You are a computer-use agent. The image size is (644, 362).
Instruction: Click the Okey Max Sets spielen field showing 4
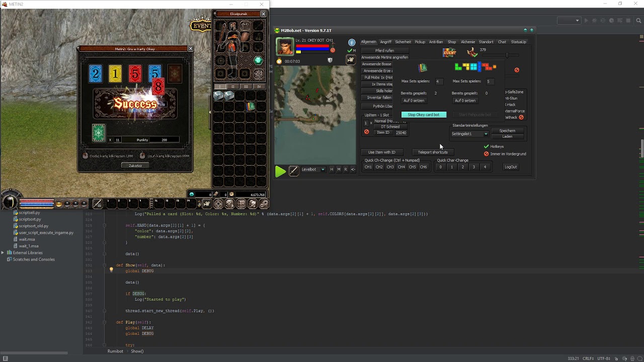[439, 81]
